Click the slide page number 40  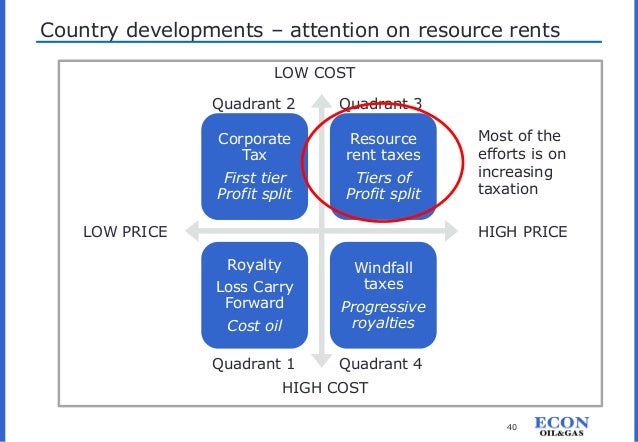(x=512, y=427)
